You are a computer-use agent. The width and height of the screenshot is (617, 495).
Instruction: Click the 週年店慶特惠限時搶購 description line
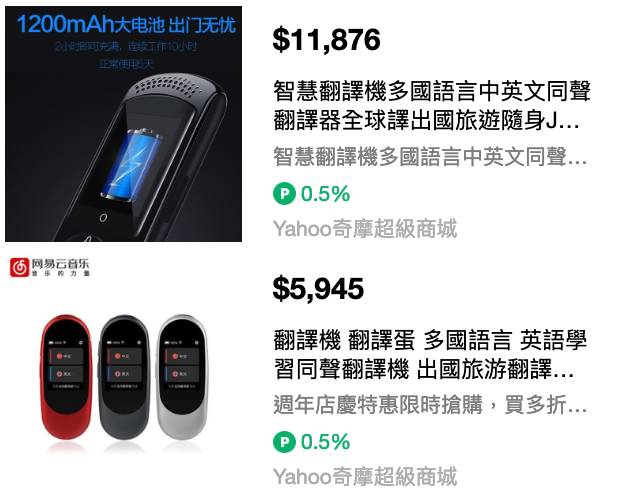click(x=430, y=404)
